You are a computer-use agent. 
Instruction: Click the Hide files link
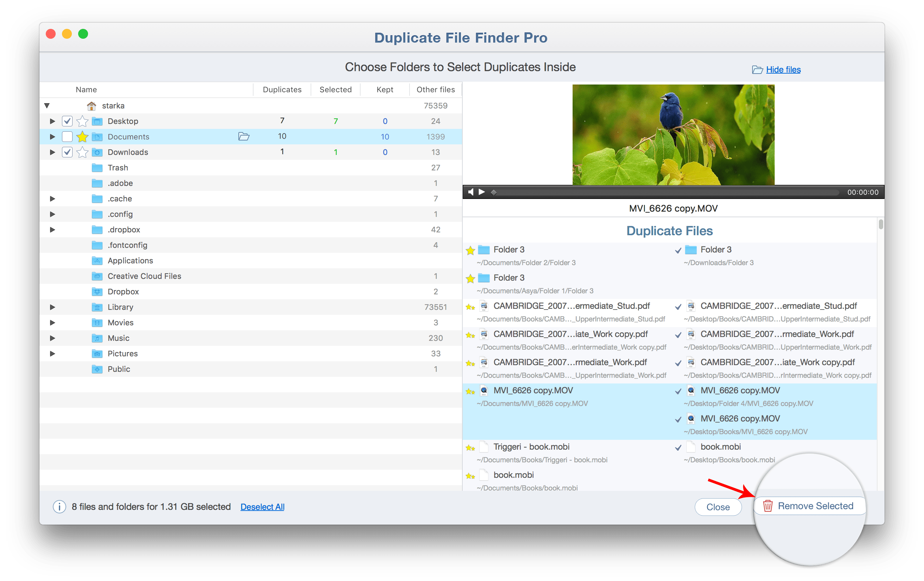(x=778, y=68)
